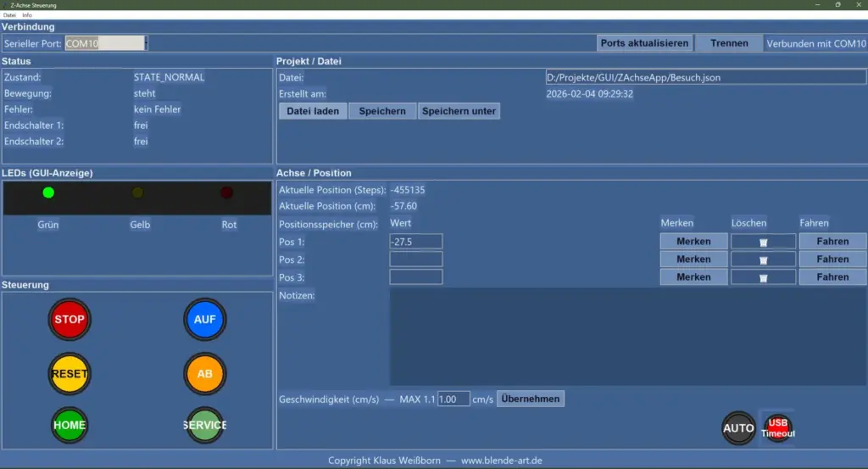Click Fahren button for Pos 2
Viewport: 868px width, 469px height.
[x=832, y=260]
